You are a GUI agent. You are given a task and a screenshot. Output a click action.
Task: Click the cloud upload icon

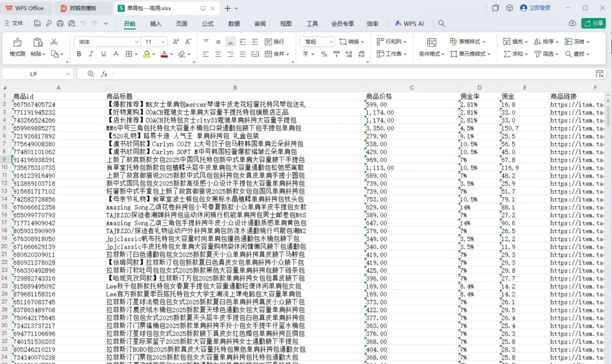(x=572, y=23)
